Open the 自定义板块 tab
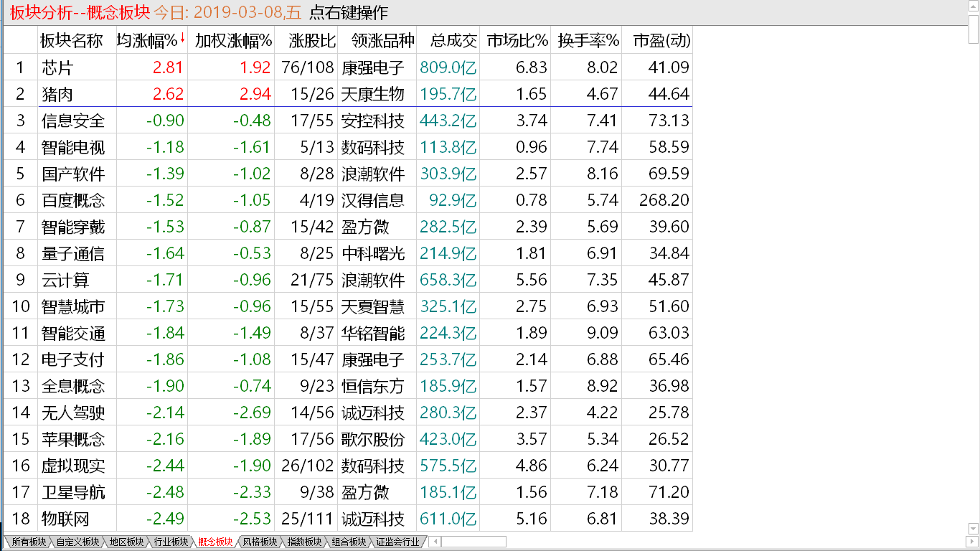Screen dimensions: 980x551 pos(77,542)
